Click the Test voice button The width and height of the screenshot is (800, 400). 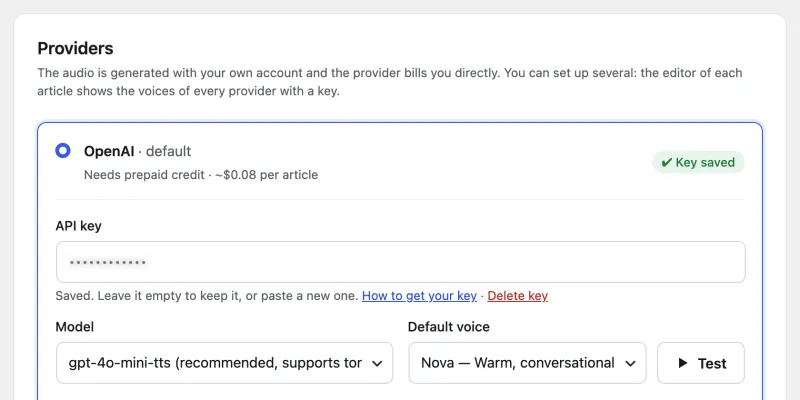point(701,363)
